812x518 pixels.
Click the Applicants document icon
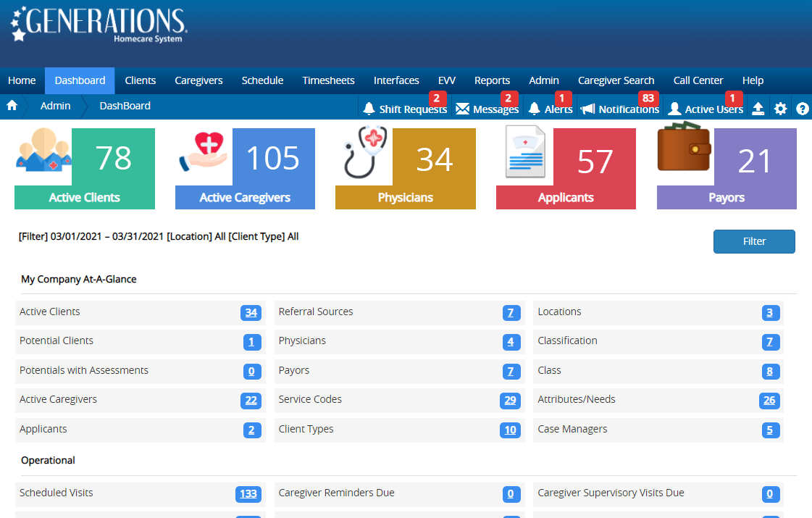(525, 152)
